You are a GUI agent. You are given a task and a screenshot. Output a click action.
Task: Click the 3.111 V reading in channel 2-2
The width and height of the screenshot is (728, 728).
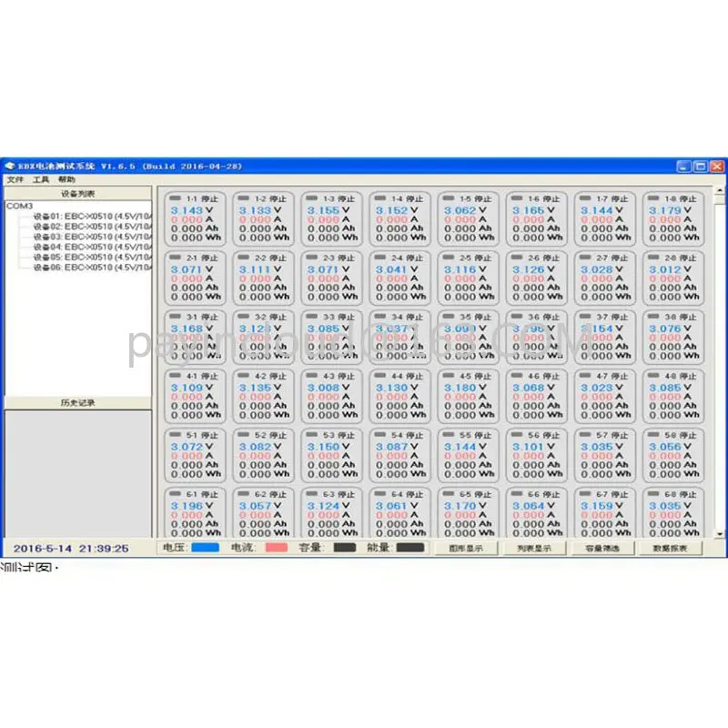(x=260, y=269)
